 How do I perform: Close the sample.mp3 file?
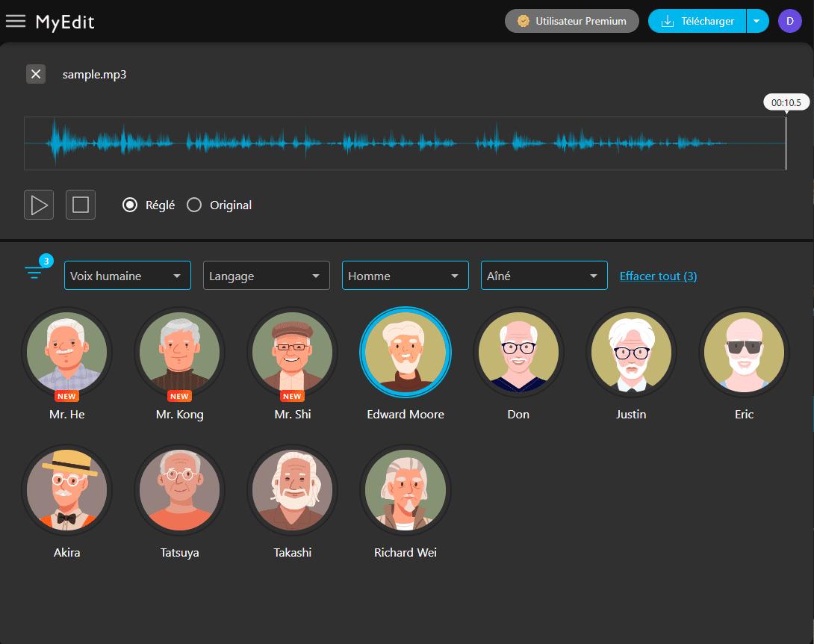36,74
